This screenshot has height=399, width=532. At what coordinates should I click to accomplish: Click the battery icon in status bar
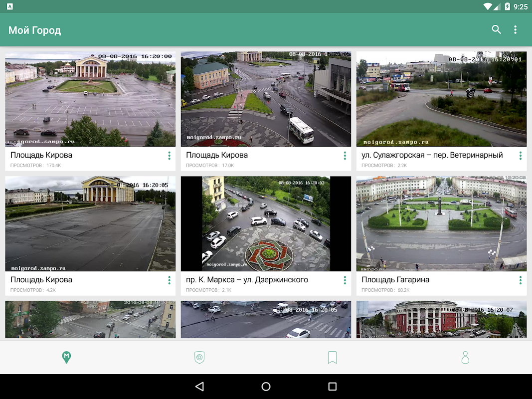click(507, 6)
